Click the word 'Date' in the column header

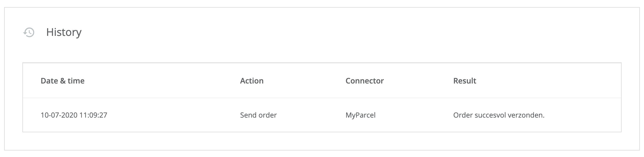[49, 81]
